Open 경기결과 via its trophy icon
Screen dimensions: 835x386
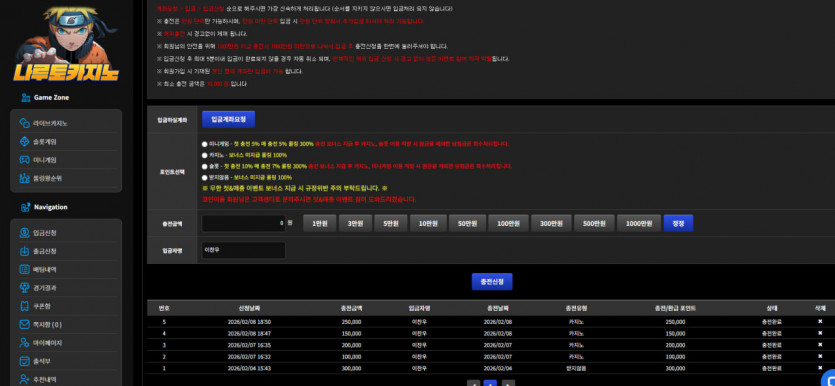tap(24, 288)
